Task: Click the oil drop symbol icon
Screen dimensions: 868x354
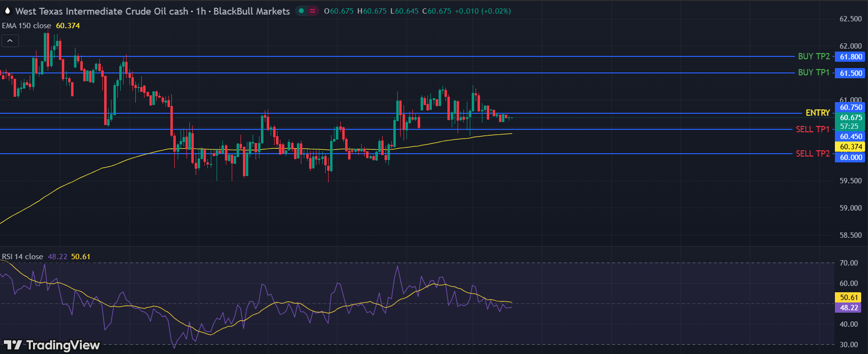Action: pos(7,11)
